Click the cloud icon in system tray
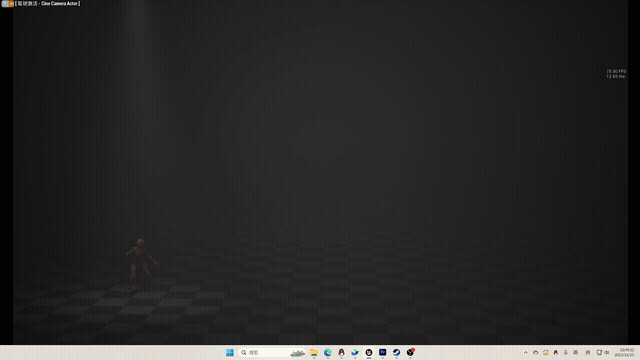This screenshot has width=640, height=360. (x=536, y=353)
